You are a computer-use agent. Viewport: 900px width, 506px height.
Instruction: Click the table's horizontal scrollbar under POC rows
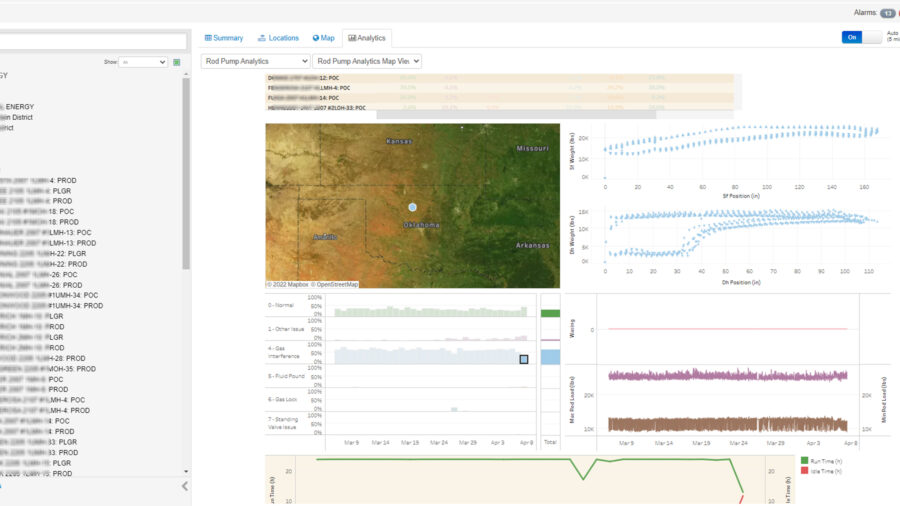click(x=516, y=115)
